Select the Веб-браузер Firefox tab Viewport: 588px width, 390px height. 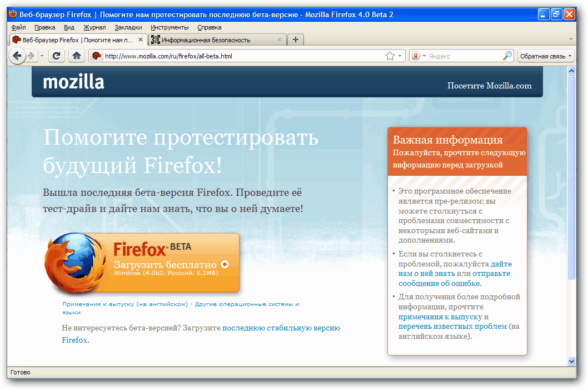78,40
